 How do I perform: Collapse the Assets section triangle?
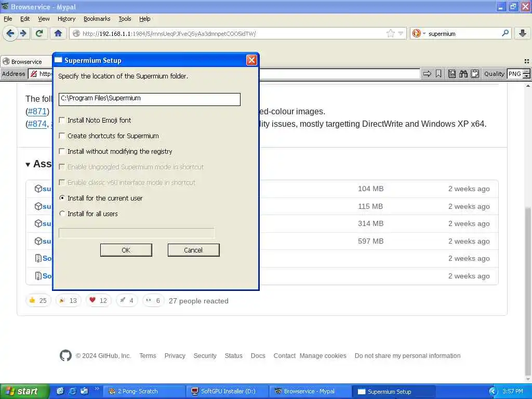(28, 165)
